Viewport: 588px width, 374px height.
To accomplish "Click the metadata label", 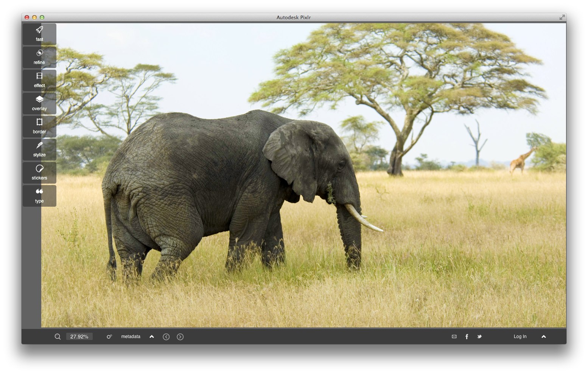I will 131,337.
